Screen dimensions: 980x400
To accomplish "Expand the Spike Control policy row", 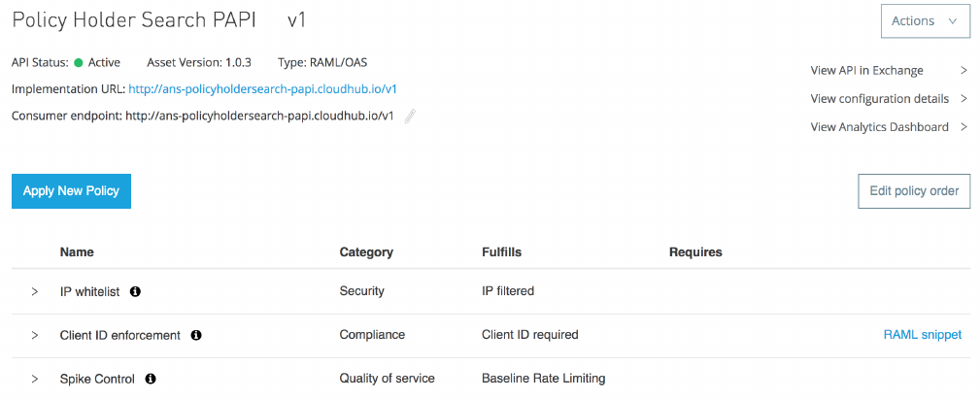I will point(34,379).
